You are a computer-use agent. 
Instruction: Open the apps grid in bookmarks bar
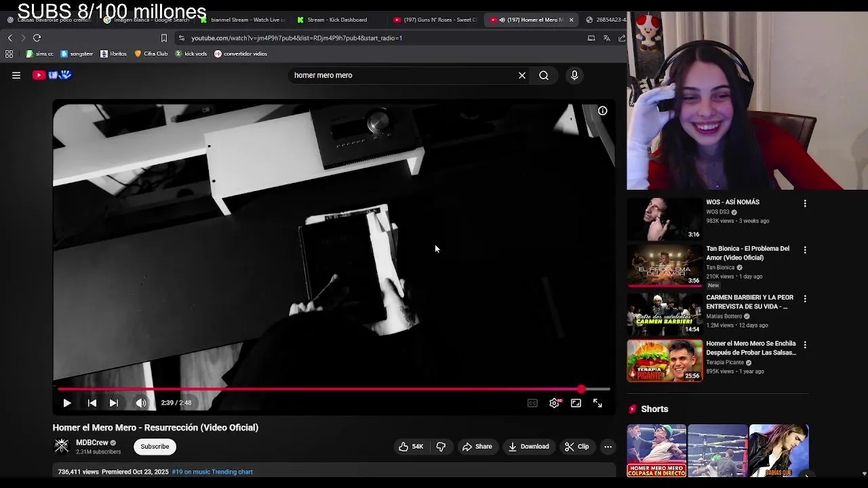point(9,54)
